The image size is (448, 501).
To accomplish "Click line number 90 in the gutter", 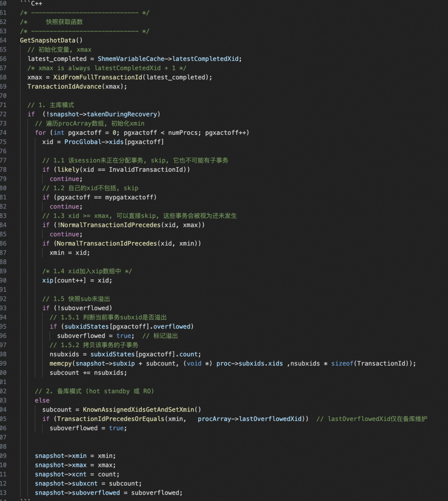I will click(3, 280).
